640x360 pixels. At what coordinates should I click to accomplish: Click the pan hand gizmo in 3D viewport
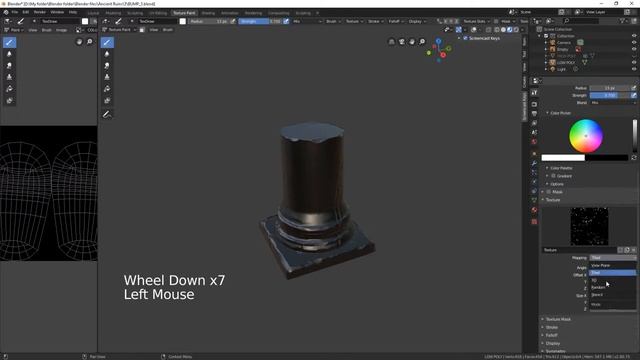[412, 42]
